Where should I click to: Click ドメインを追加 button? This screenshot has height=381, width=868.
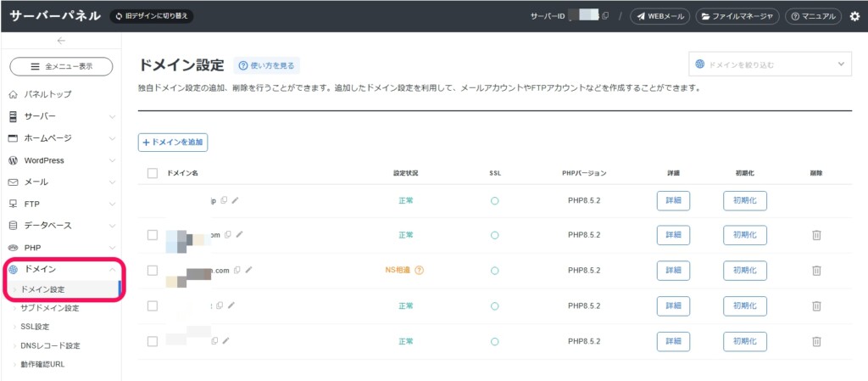pos(173,143)
